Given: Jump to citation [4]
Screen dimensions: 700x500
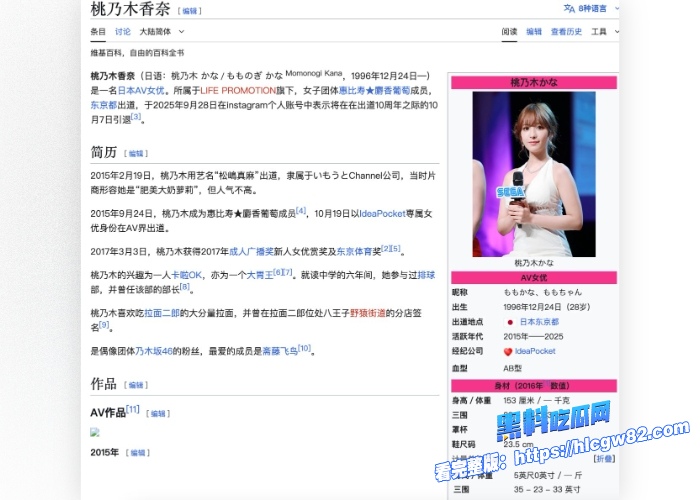Looking at the screenshot, I should pyautogui.click(x=301, y=210).
